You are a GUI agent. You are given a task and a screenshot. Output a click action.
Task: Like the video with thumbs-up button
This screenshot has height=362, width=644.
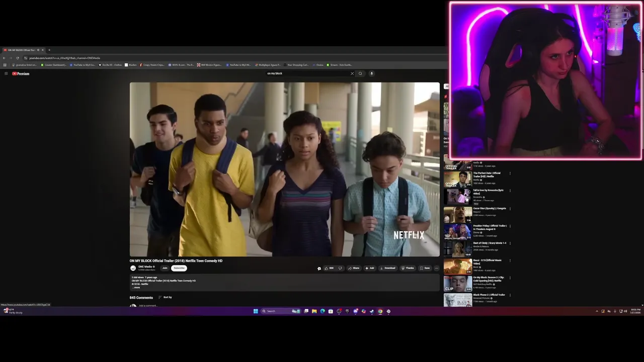329,268
